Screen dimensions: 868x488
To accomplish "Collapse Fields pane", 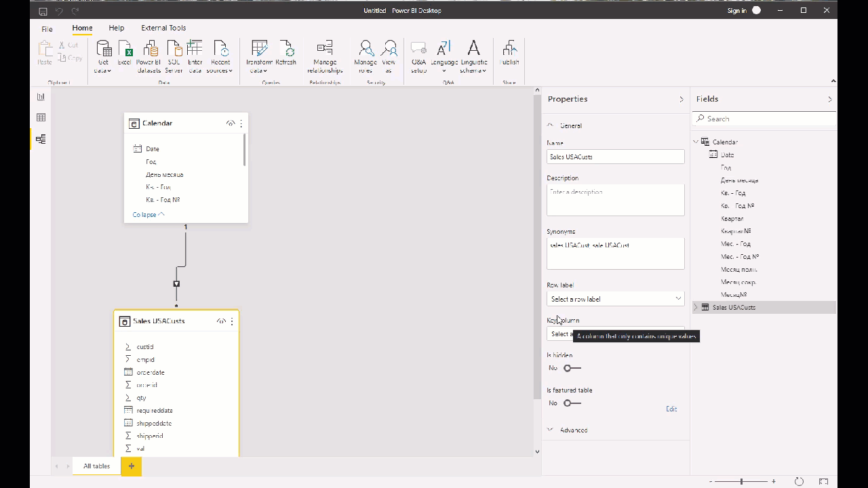I will click(x=829, y=99).
